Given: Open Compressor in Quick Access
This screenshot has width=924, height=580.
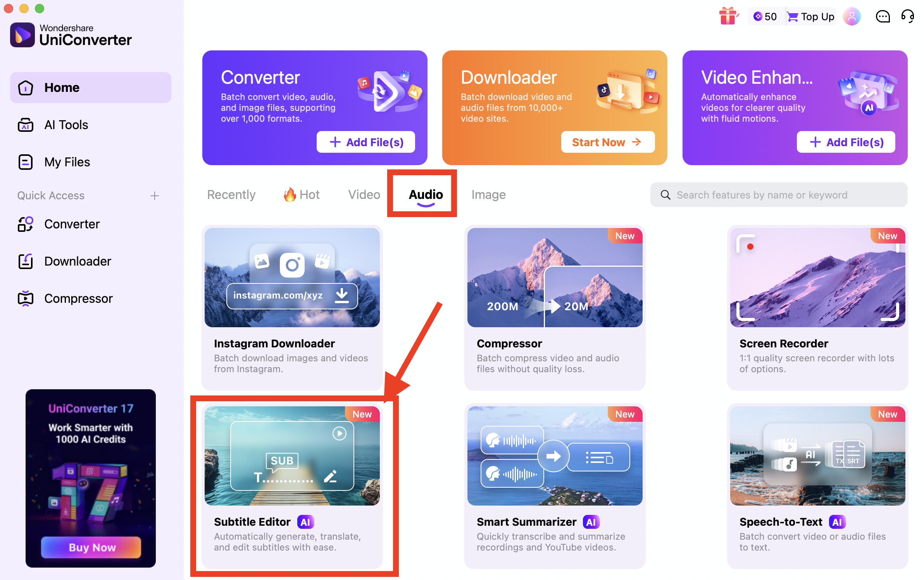Looking at the screenshot, I should [x=78, y=299].
